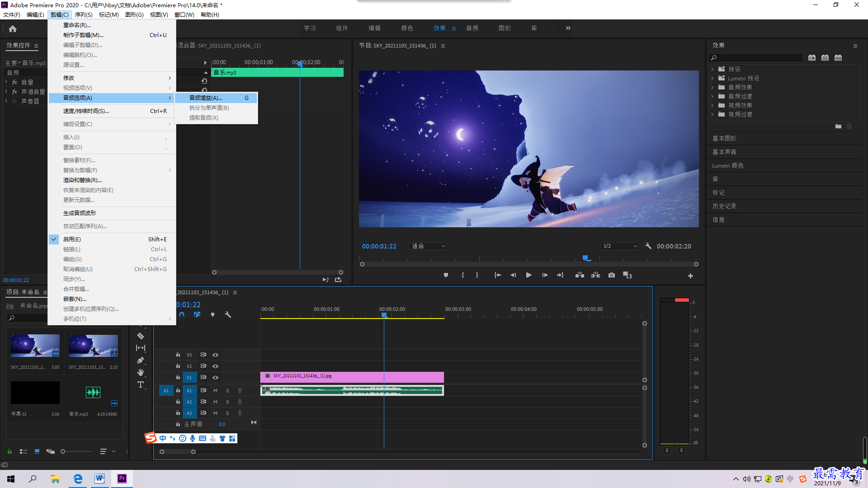This screenshot has height=488, width=868.
Task: Toggle lock on track V1
Action: coord(178,377)
